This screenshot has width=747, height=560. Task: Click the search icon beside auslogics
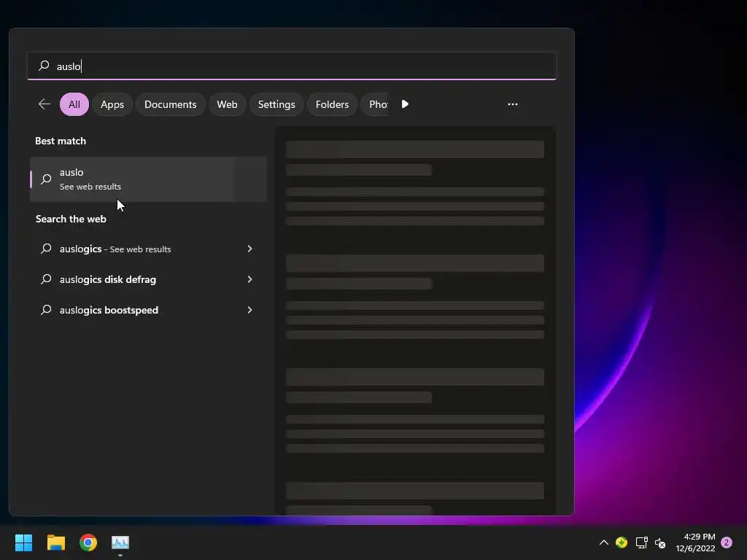(x=46, y=248)
